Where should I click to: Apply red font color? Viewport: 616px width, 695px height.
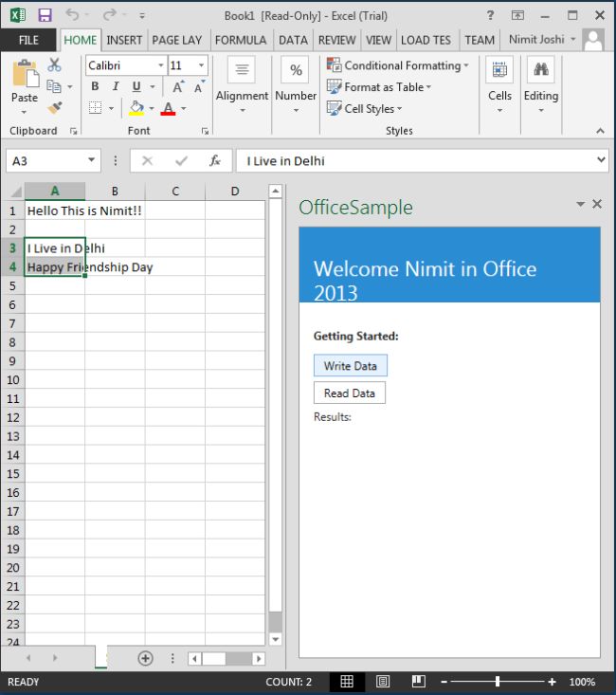[x=168, y=108]
